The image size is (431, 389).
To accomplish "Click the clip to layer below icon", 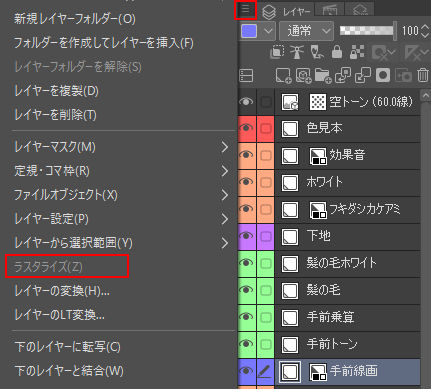I will (277, 52).
